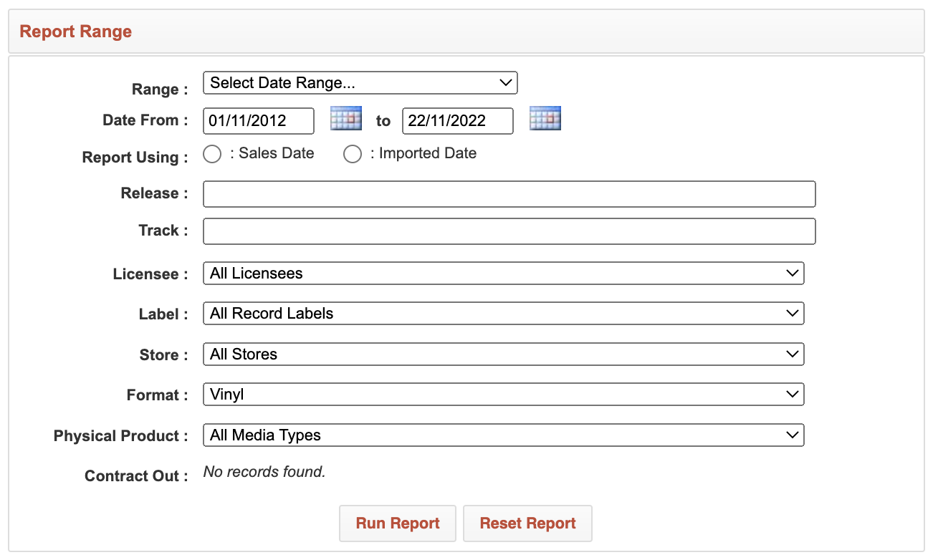
Task: Click the 'Licensee :' label
Action: point(150,274)
